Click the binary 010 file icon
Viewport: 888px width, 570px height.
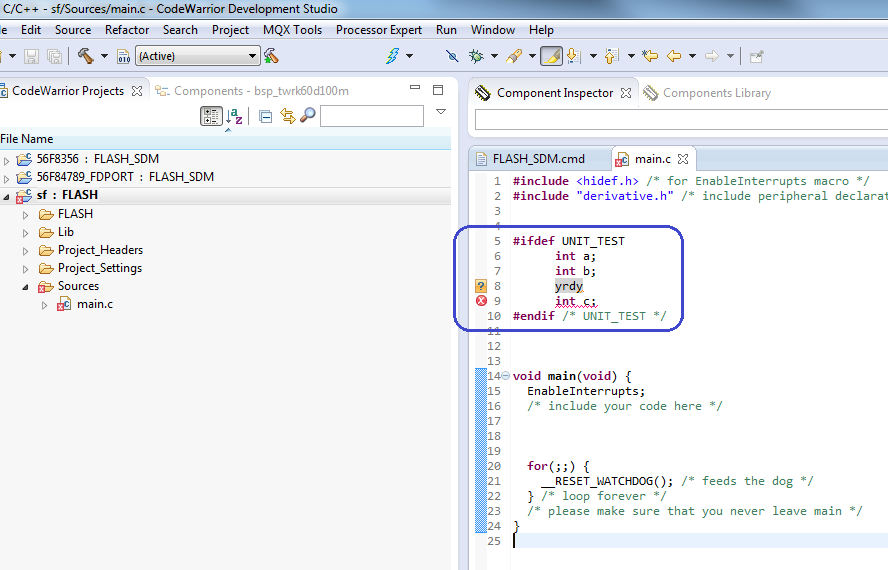pyautogui.click(x=123, y=56)
